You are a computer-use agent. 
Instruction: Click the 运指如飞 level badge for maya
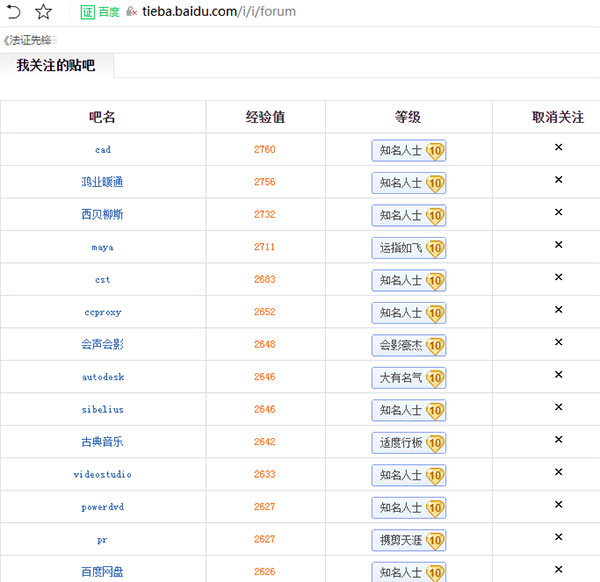[409, 248]
